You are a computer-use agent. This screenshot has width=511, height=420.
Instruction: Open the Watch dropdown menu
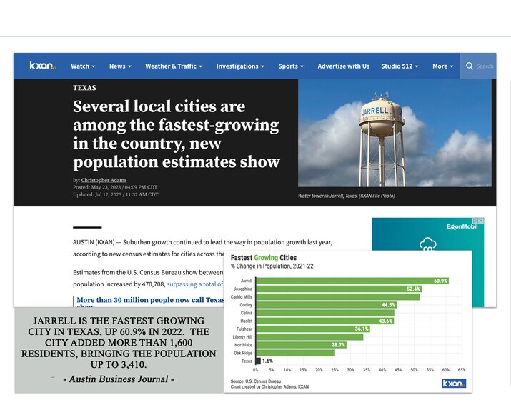[x=83, y=66]
